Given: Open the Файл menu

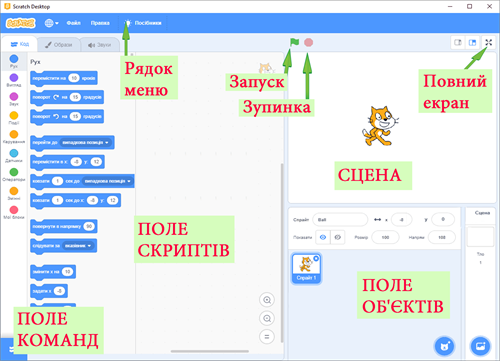Looking at the screenshot, I should pyautogui.click(x=73, y=23).
